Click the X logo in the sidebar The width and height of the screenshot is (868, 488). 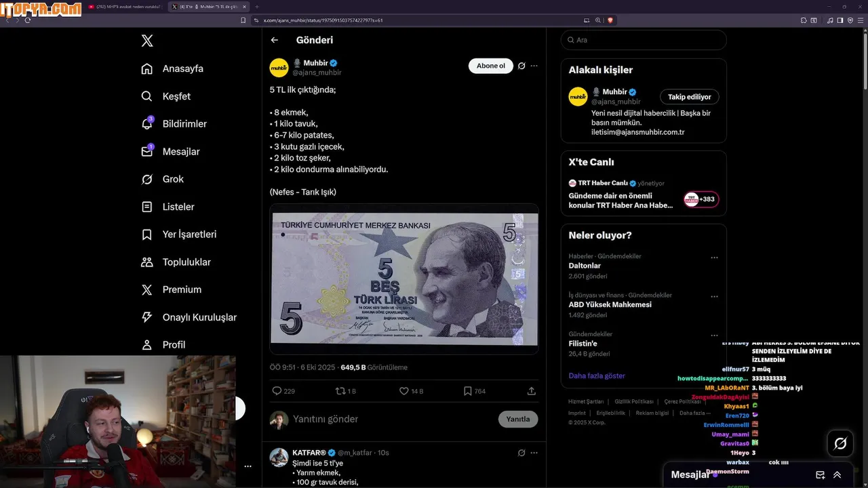[x=147, y=41]
